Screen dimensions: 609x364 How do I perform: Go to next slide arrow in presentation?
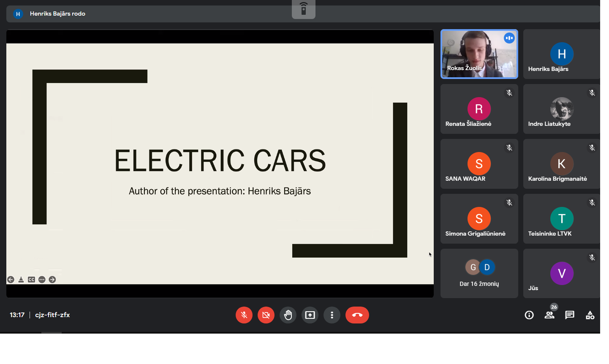tap(52, 280)
